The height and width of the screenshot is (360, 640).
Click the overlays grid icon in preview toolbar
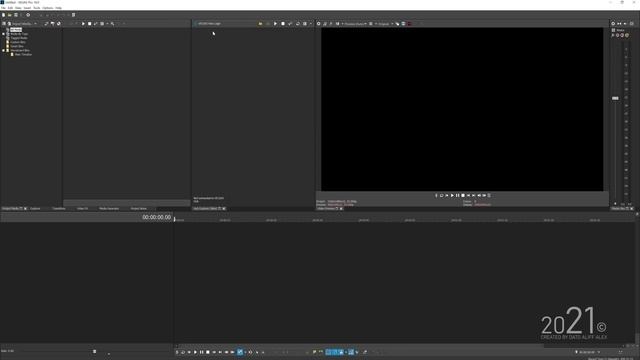371,24
